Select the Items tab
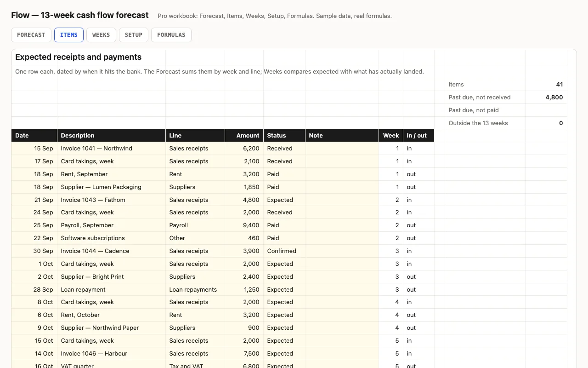588x368 pixels. click(69, 35)
